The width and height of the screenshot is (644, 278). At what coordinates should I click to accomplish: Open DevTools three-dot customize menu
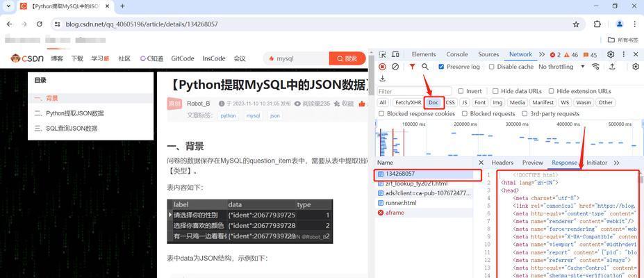623,55
